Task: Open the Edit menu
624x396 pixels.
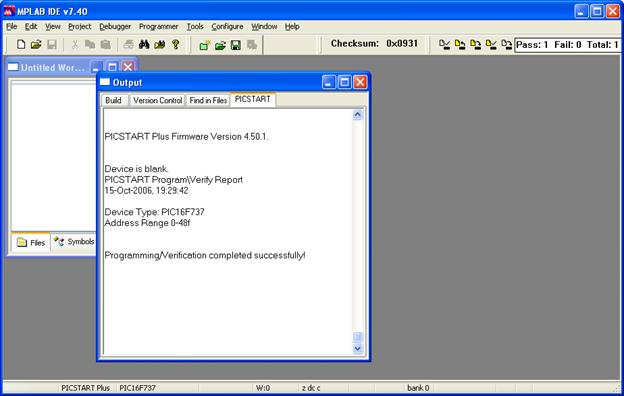Action: tap(31, 27)
